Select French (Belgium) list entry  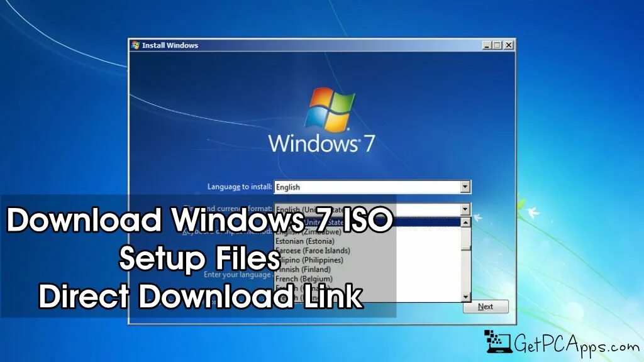(304, 279)
